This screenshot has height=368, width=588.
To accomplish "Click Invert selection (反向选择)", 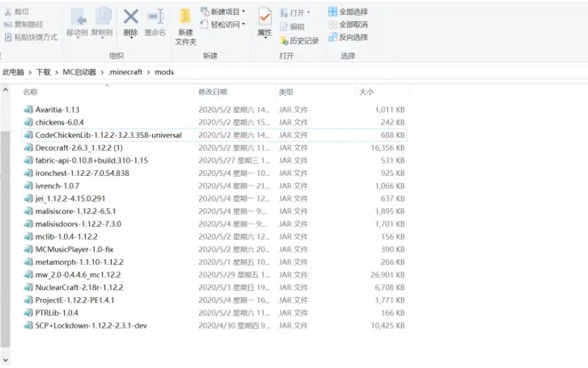I will tap(348, 37).
